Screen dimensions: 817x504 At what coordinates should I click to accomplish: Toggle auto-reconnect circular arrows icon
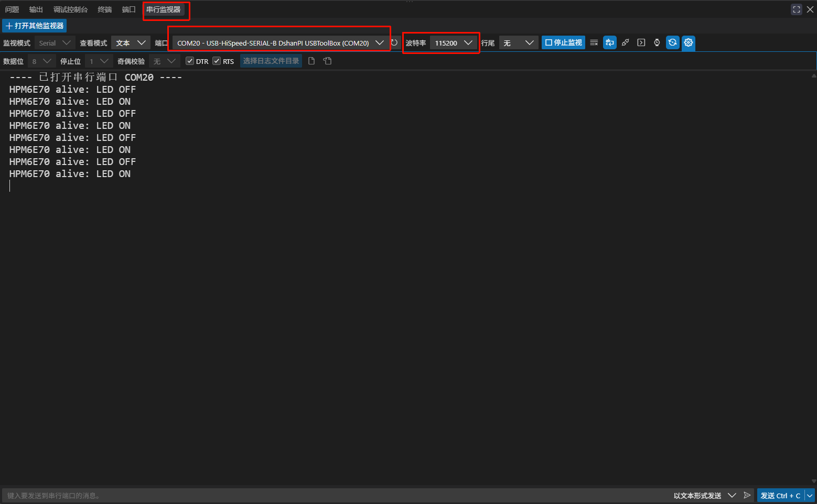tap(673, 43)
